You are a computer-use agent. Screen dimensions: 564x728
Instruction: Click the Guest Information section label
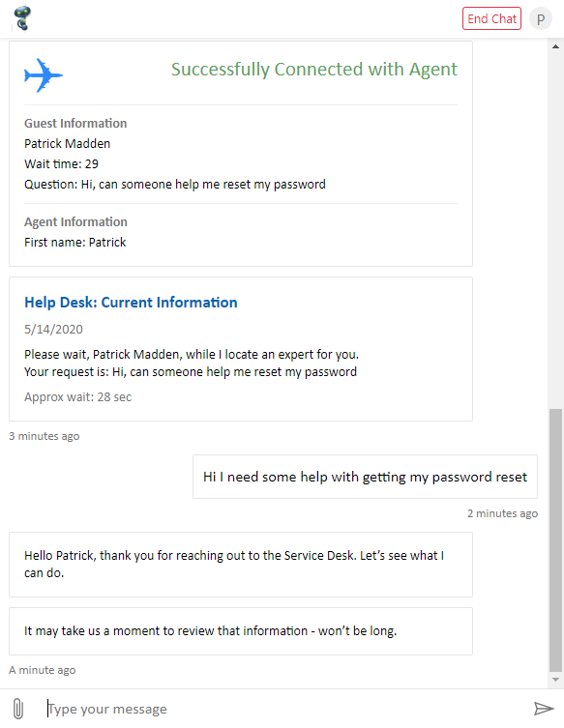point(75,123)
